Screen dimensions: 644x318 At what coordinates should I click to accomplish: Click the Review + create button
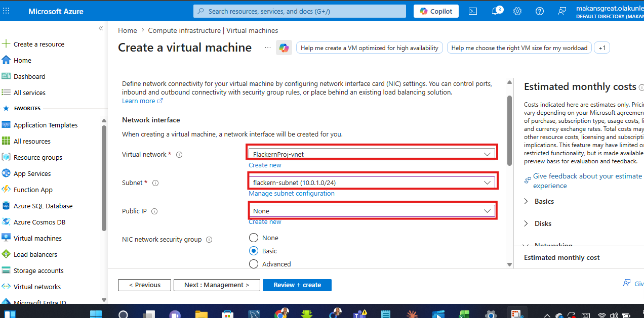tap(297, 285)
